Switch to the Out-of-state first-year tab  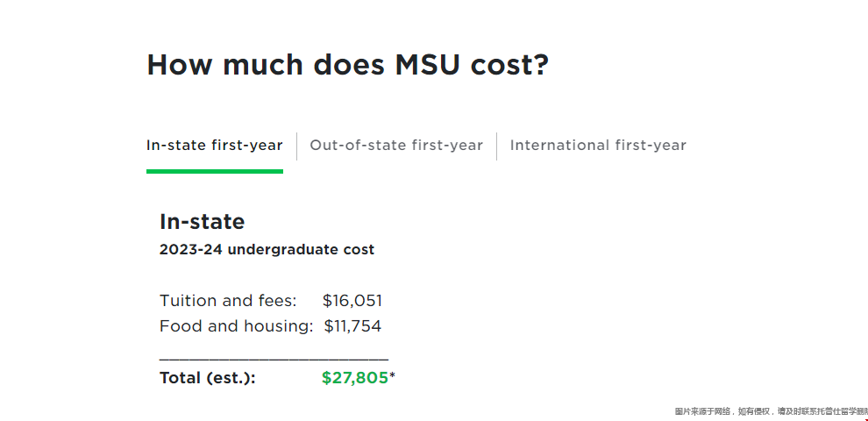tap(396, 145)
